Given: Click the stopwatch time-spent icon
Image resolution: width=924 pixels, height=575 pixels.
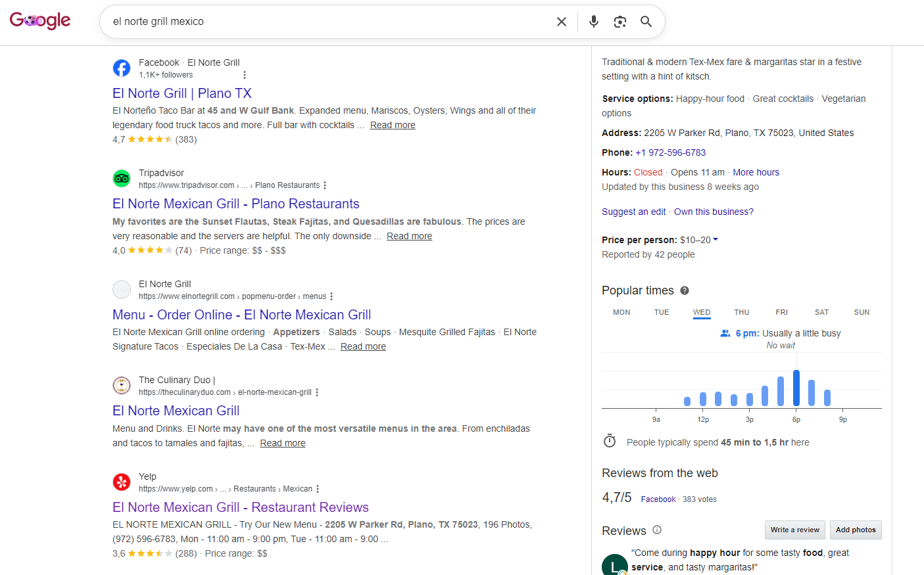Looking at the screenshot, I should pyautogui.click(x=610, y=441).
